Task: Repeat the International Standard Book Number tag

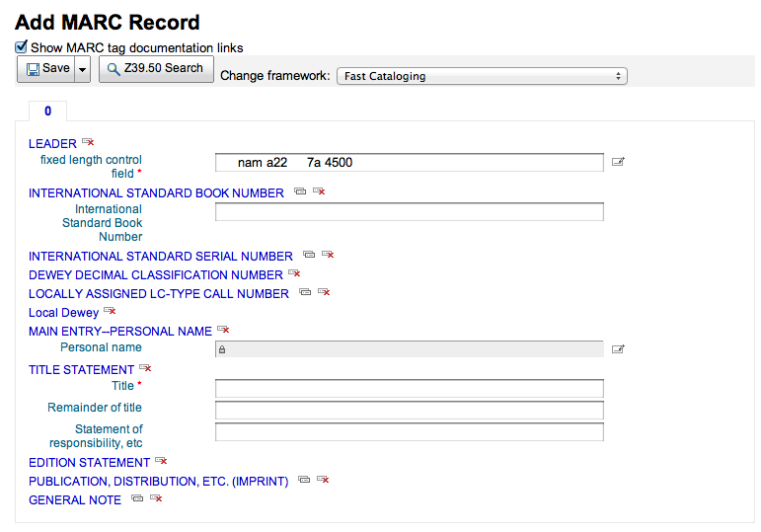Action: click(x=300, y=192)
